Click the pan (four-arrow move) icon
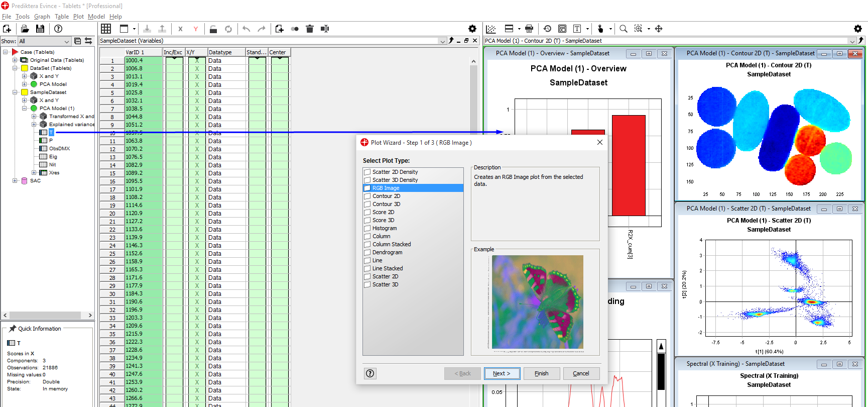 [659, 29]
